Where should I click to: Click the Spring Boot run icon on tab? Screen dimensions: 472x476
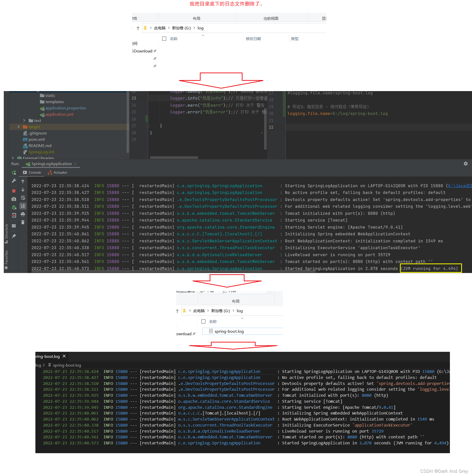(x=28, y=164)
